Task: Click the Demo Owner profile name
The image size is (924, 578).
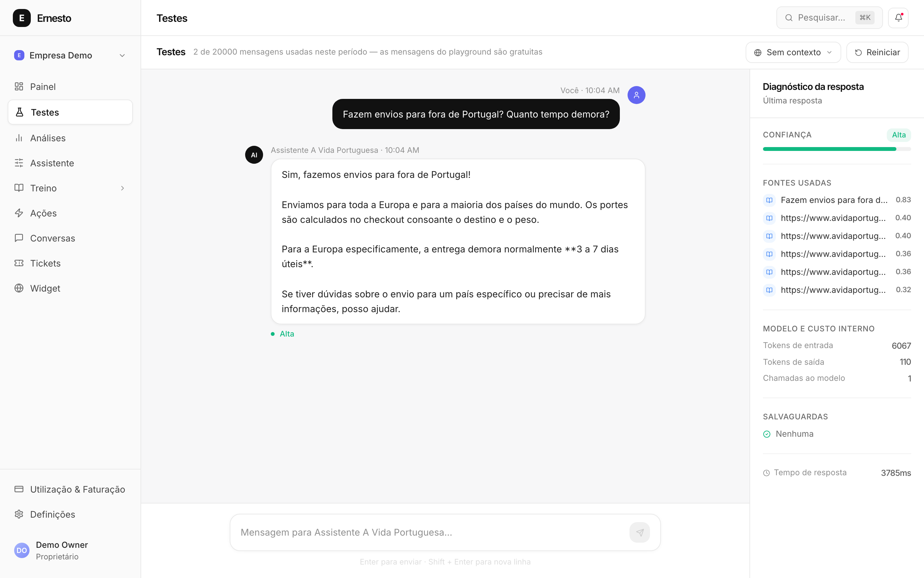Action: [62, 545]
